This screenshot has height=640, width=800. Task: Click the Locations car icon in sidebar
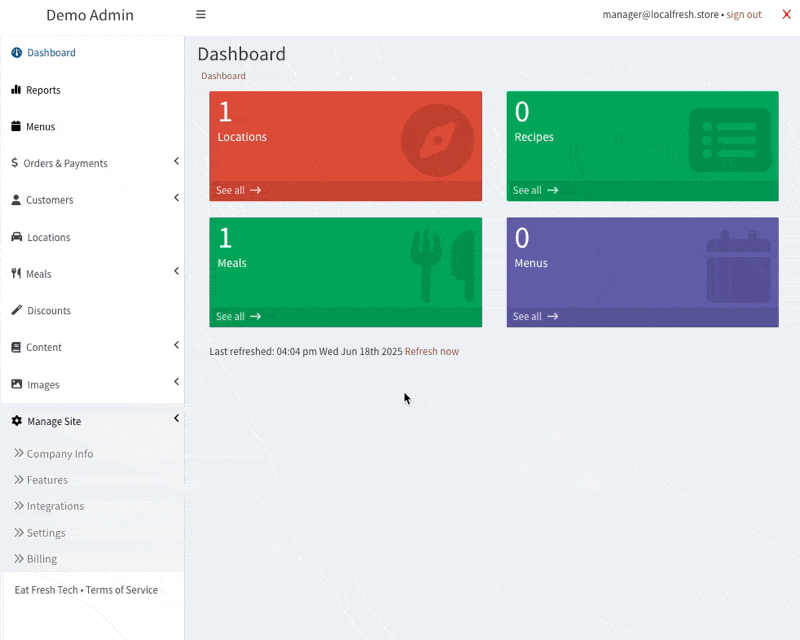pos(17,237)
